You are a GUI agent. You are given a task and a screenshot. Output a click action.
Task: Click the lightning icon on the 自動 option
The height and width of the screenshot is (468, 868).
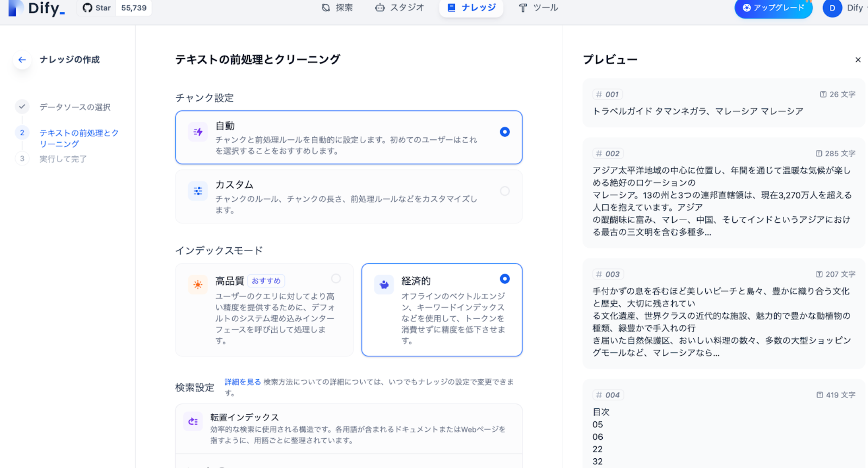pyautogui.click(x=197, y=132)
